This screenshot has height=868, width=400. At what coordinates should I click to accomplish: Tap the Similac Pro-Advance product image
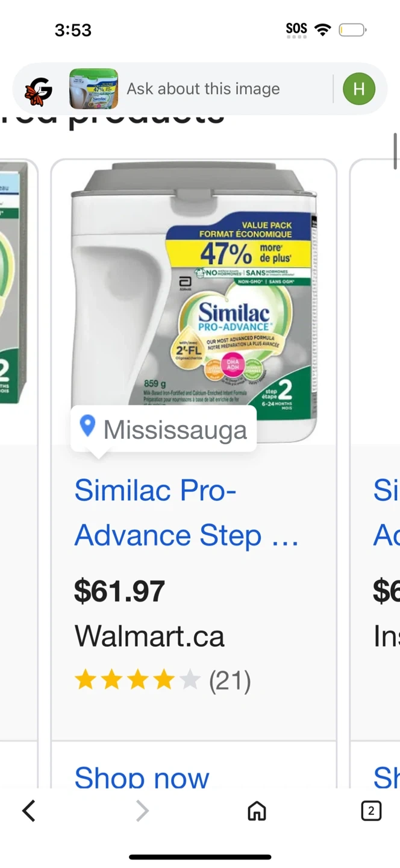[194, 295]
